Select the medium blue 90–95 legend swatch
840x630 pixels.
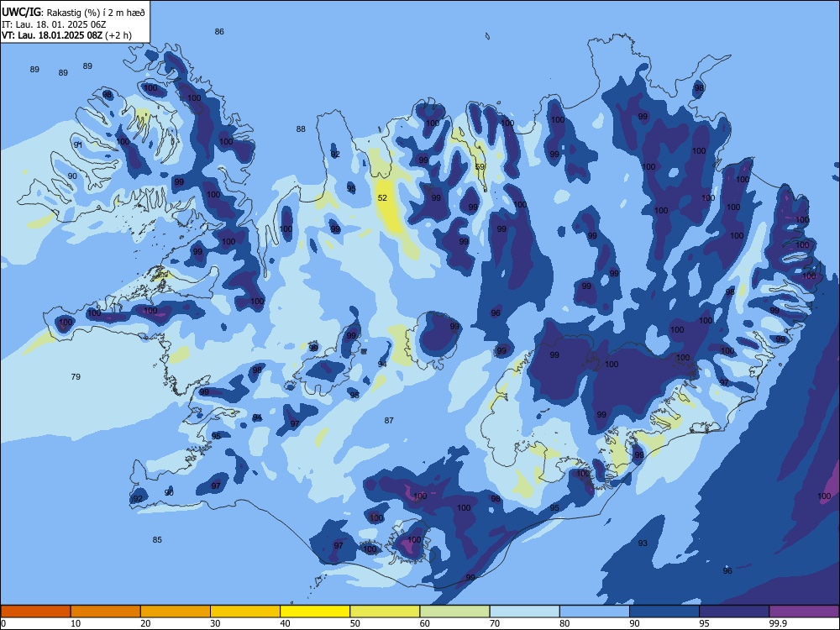tap(664, 612)
